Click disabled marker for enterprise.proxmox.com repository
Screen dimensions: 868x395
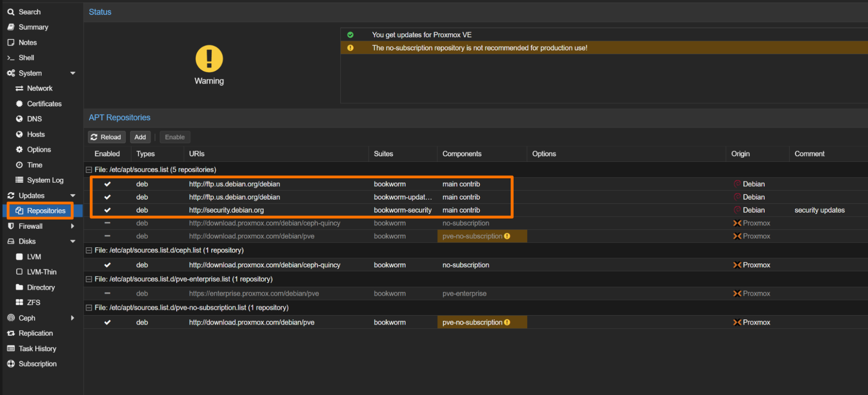pos(107,293)
